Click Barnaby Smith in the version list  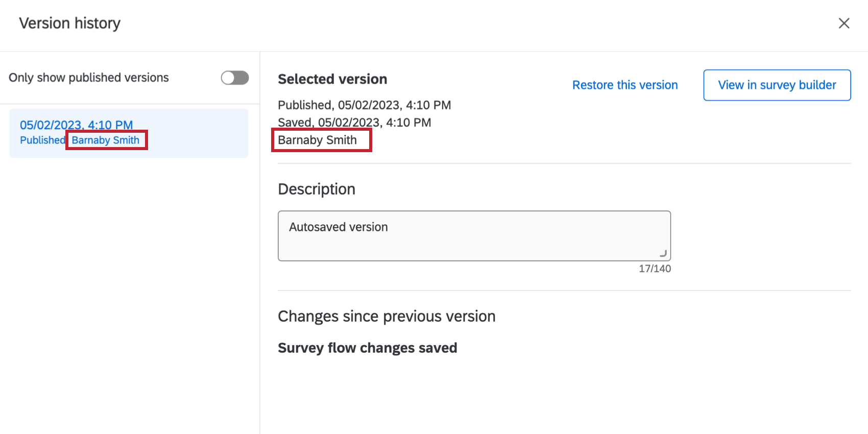[x=106, y=140]
